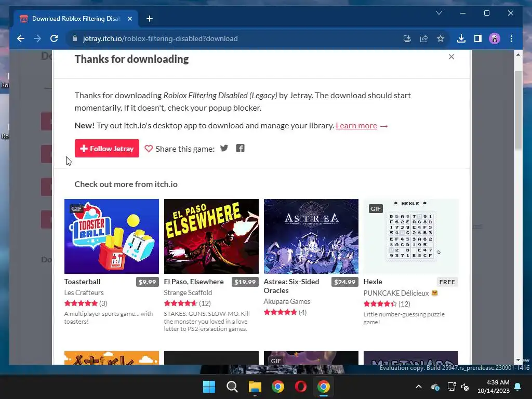Viewport: 532px width, 399px height.
Task: Open a new tab with plus button
Action: point(149,19)
